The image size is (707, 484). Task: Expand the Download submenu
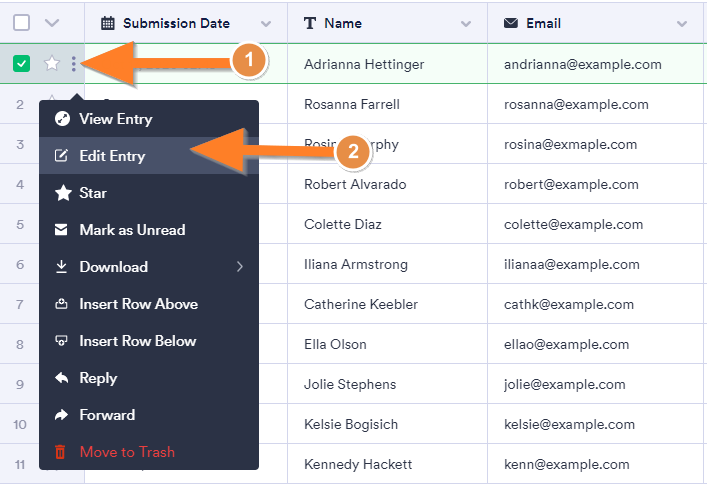click(239, 267)
